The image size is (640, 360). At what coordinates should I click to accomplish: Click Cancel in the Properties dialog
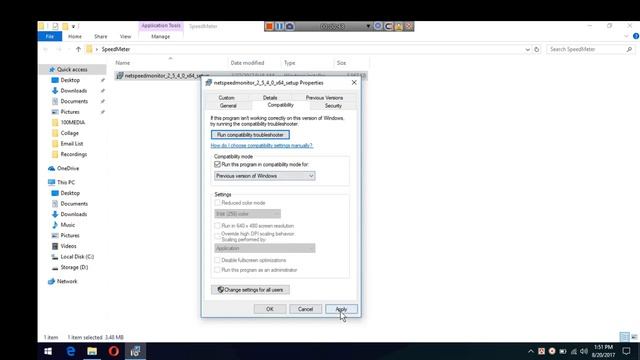click(305, 309)
